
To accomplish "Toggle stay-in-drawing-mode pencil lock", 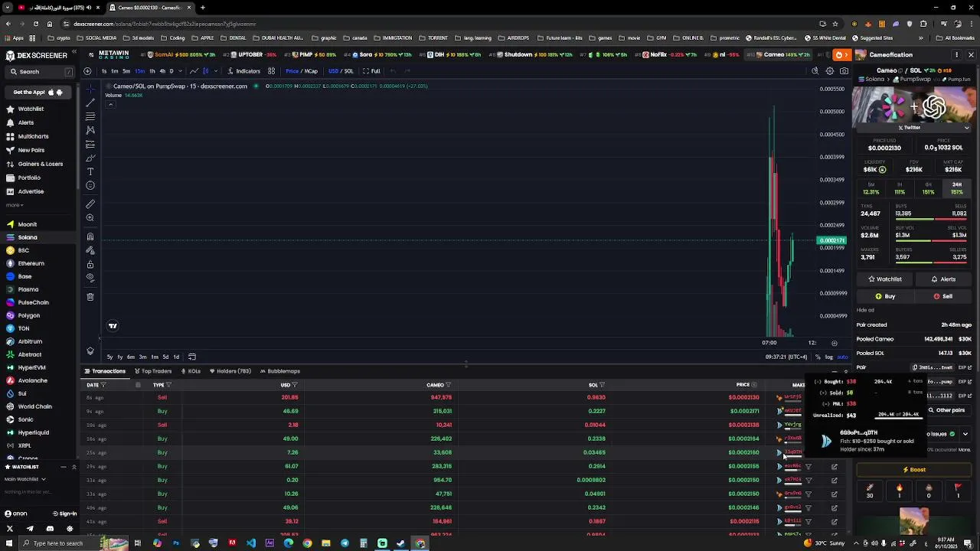I will (90, 250).
